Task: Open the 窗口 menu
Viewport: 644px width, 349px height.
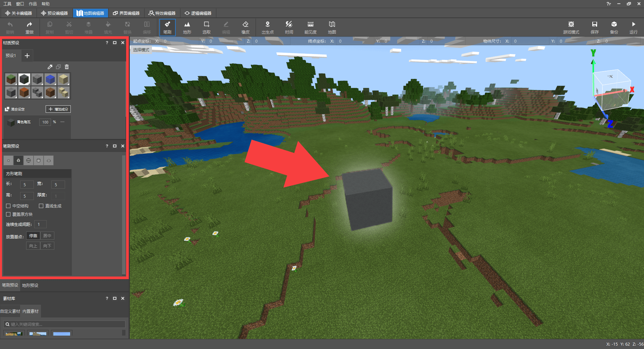Action: (20, 4)
